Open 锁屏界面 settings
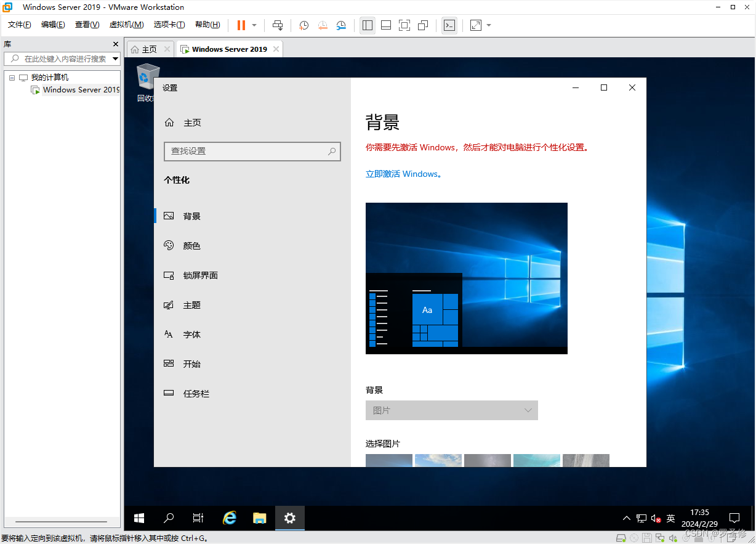This screenshot has height=544, width=756. [252, 275]
